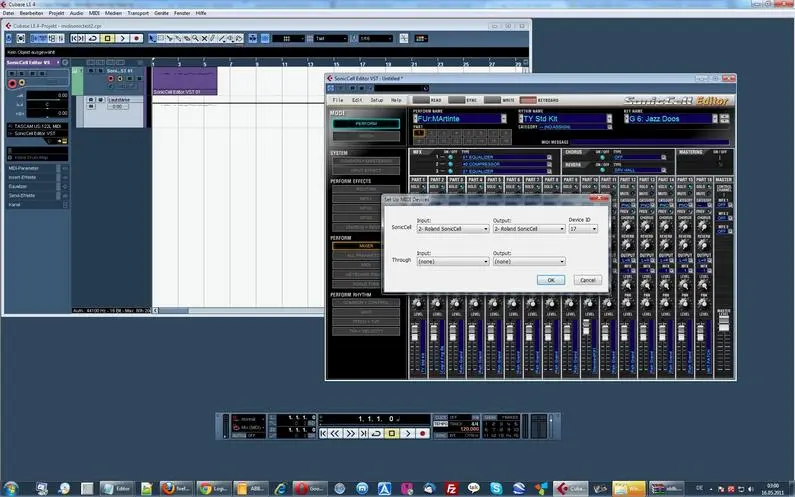Open File menu in SonicCell Editor
Viewport: 795px width, 497px height.
(338, 100)
